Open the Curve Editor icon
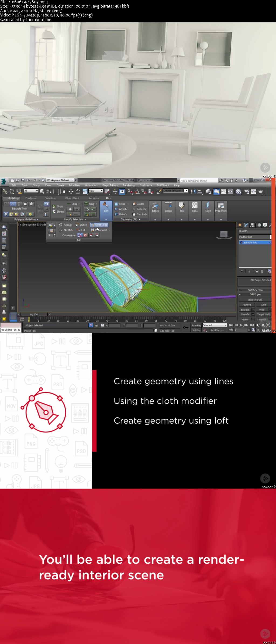This screenshot has width=276, height=644. [223, 191]
